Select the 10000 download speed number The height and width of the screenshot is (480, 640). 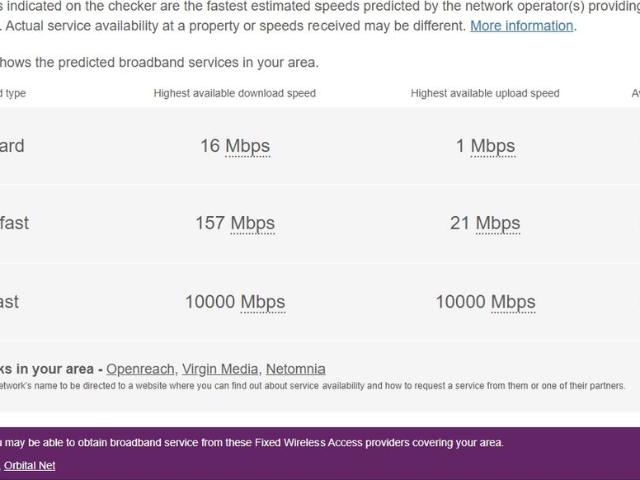pos(208,301)
